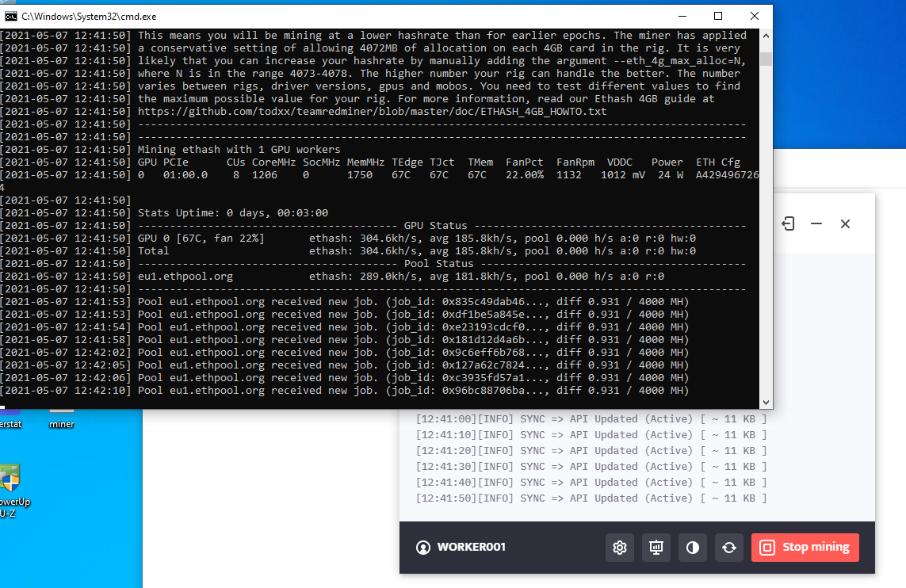
Task: Click the 'GPU Status' section header line
Action: pyautogui.click(x=442, y=226)
